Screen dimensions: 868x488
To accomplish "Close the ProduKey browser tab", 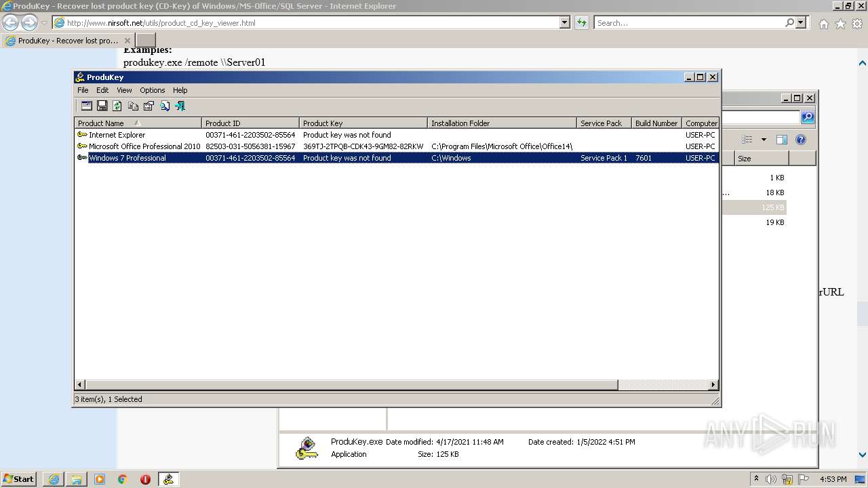I will click(x=127, y=41).
